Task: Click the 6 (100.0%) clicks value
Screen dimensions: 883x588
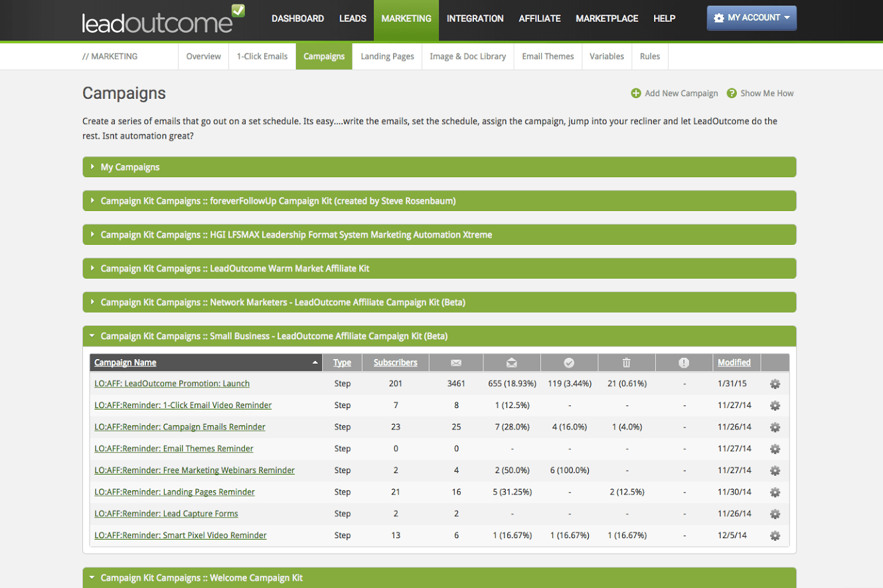Action: 569,471
